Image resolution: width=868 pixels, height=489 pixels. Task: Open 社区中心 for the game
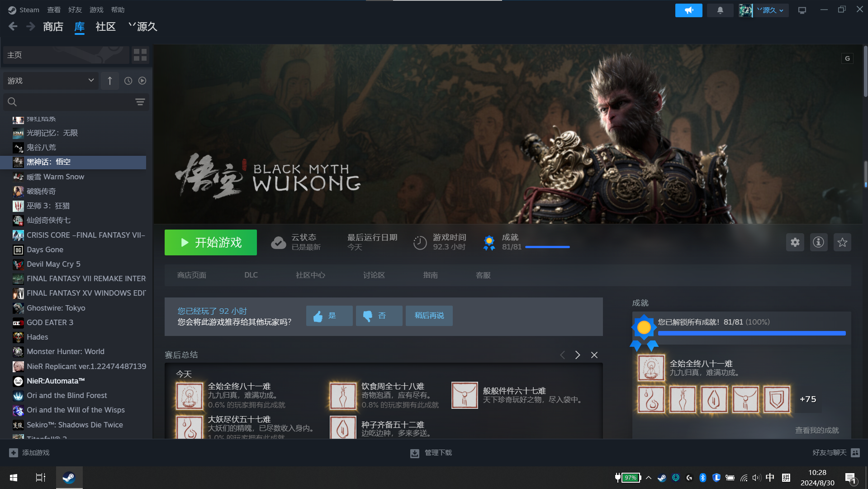(310, 275)
